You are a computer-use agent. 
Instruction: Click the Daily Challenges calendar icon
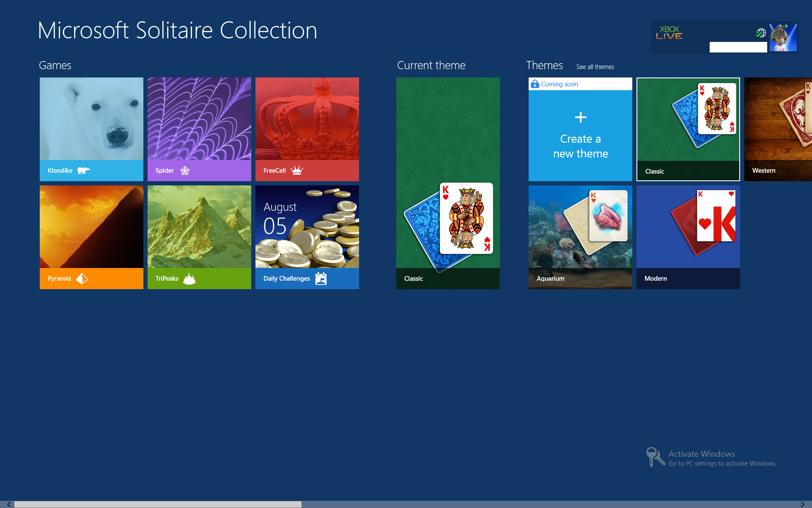321,279
